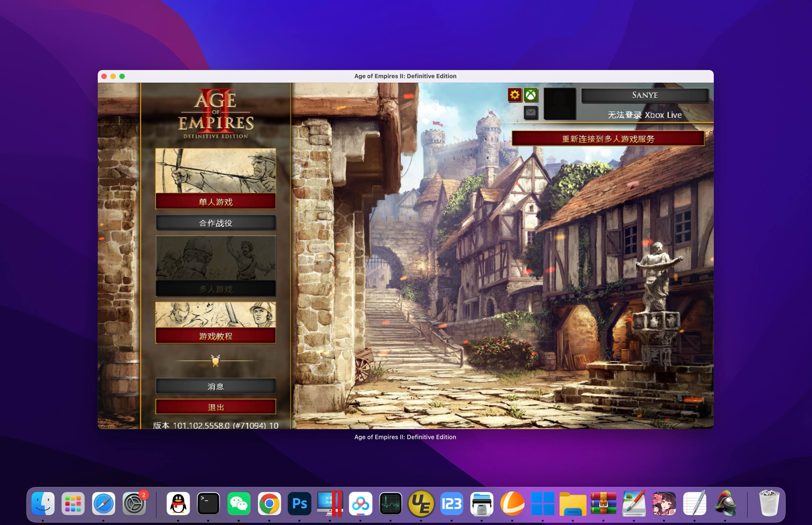The width and height of the screenshot is (812, 525).
Task: Open Finder from the Dock
Action: click(43, 503)
